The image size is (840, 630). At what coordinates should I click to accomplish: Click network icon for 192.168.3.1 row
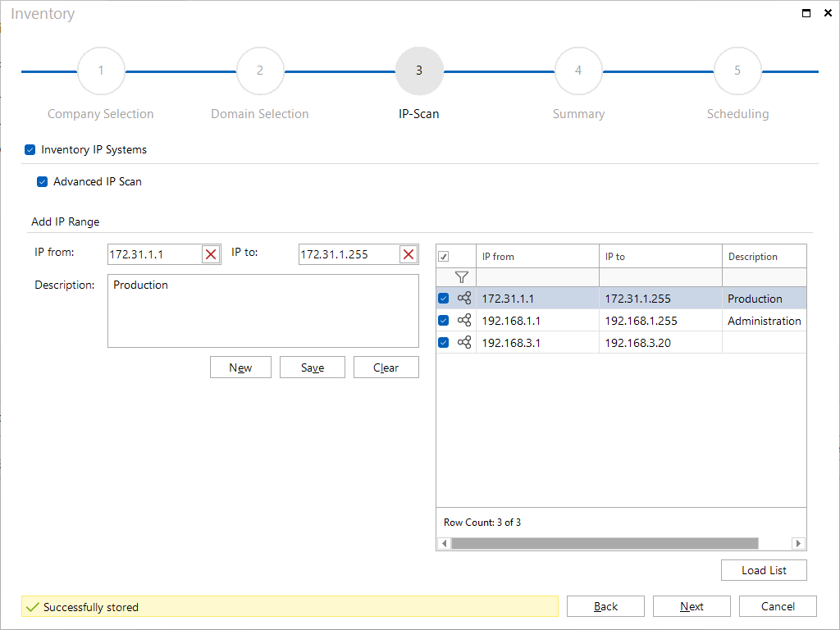tap(464, 342)
